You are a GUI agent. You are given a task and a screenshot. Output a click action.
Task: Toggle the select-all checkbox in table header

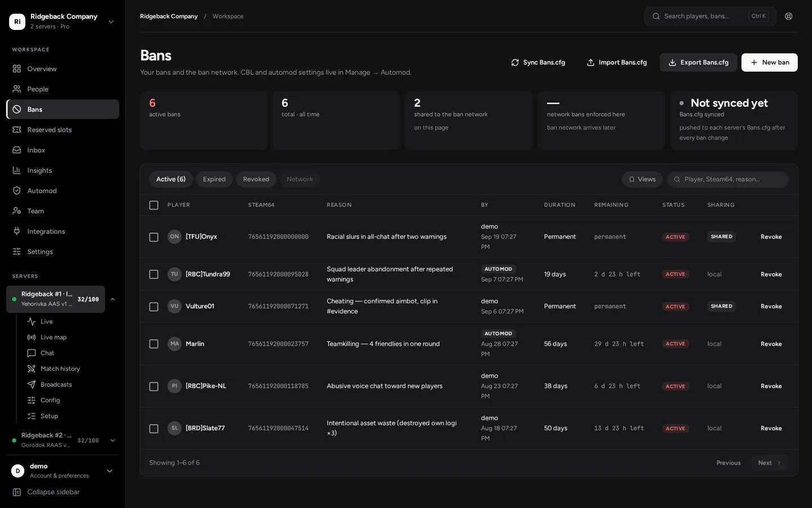(x=153, y=205)
